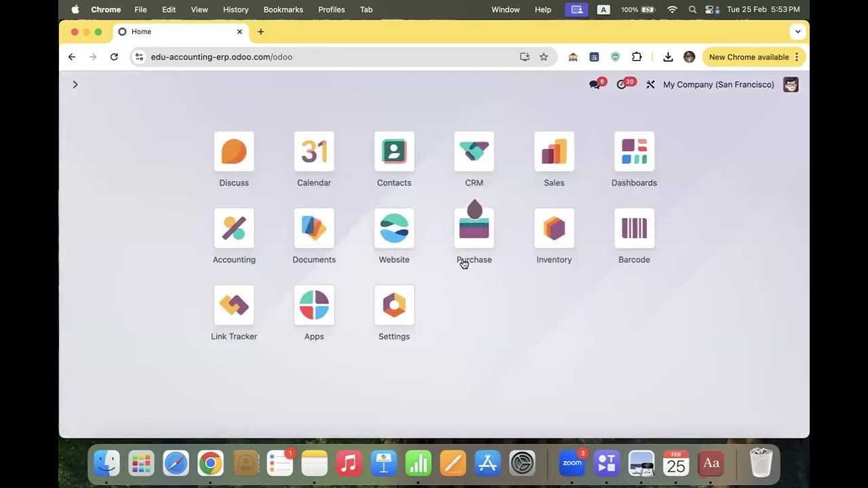Open the activities clock indicator
This screenshot has width=868, height=488.
click(625, 84)
